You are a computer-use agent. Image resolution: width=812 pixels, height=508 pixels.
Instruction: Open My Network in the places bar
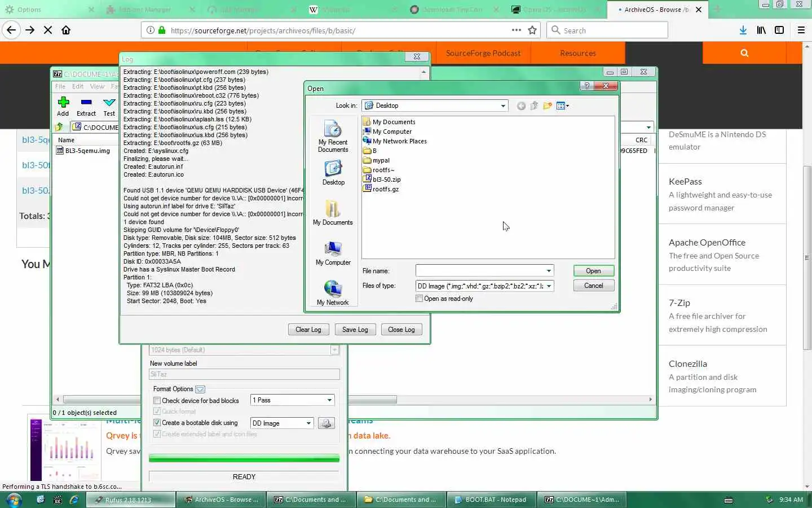[333, 294]
